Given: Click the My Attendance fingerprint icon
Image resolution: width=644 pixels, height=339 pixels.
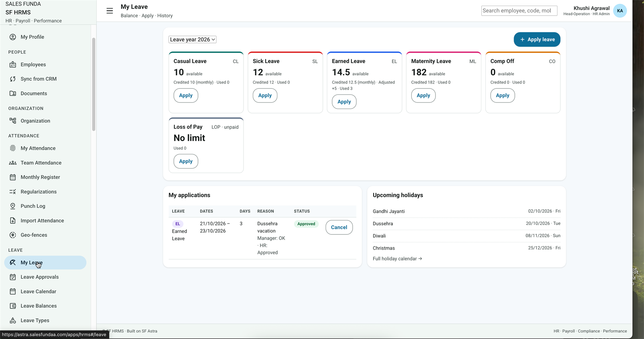Looking at the screenshot, I should (x=13, y=148).
